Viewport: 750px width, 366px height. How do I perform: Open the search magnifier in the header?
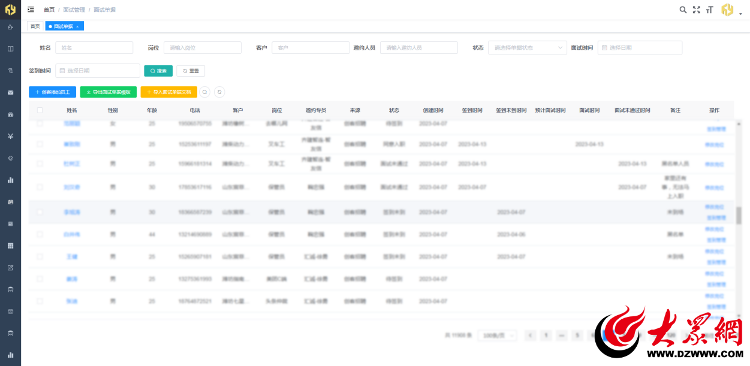[x=683, y=10]
